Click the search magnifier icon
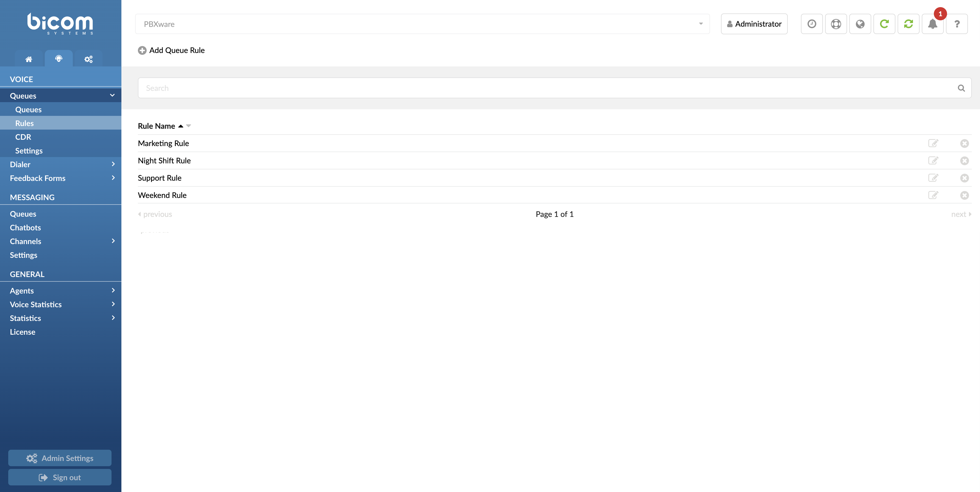Image resolution: width=980 pixels, height=492 pixels. (x=961, y=88)
